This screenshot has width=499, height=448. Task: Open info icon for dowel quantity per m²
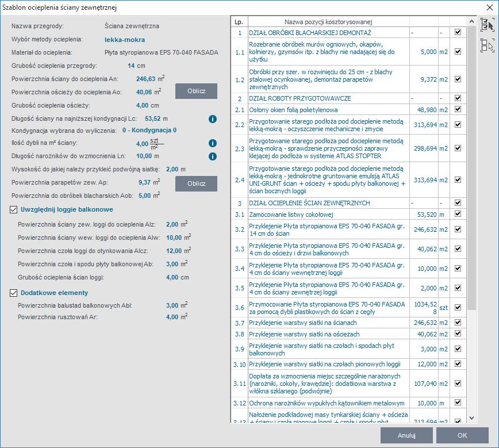coord(213,143)
